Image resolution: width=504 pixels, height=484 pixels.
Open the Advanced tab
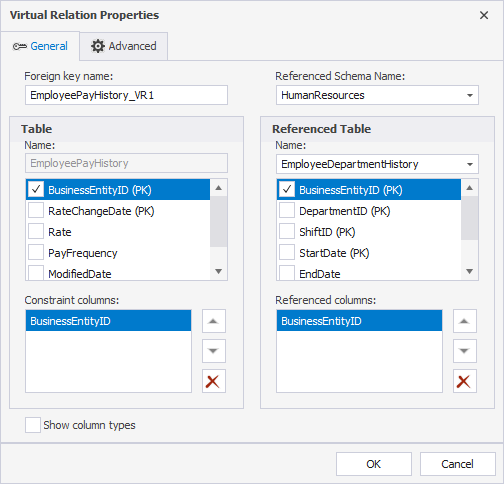pos(124,46)
